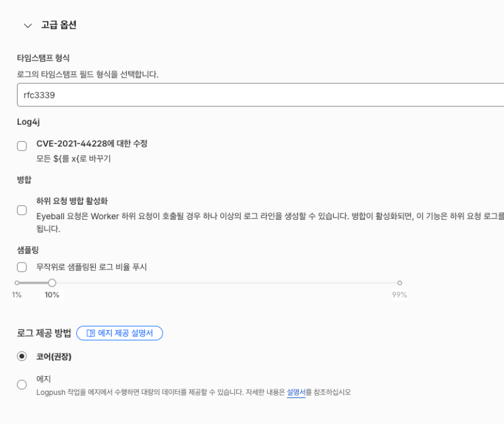Open the 에지 제공 설명서 button
The width and height of the screenshot is (504, 424).
click(x=120, y=333)
